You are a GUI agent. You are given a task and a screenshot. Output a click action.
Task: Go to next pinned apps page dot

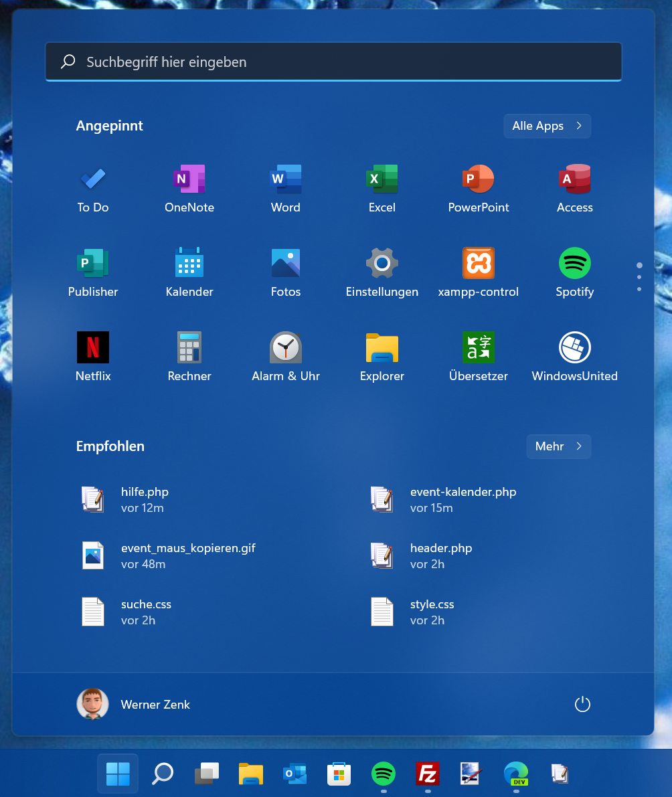[639, 277]
